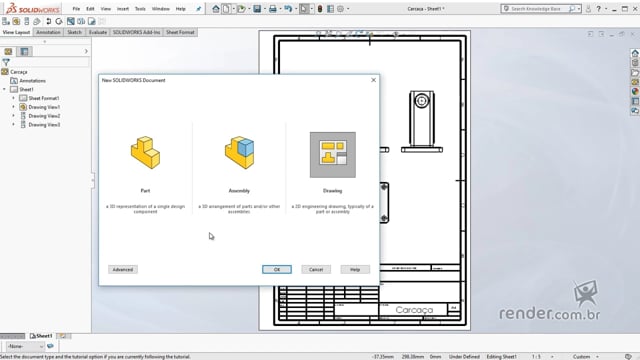The height and width of the screenshot is (360, 640).
Task: Open File Explorer folder in task pane
Action: coord(635,73)
